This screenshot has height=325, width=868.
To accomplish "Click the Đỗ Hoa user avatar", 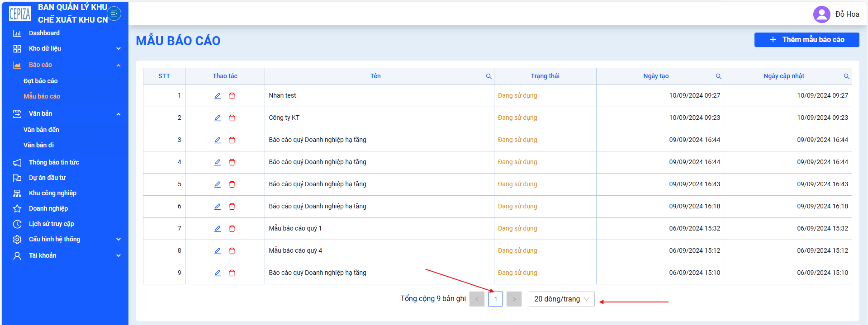I will (x=821, y=14).
